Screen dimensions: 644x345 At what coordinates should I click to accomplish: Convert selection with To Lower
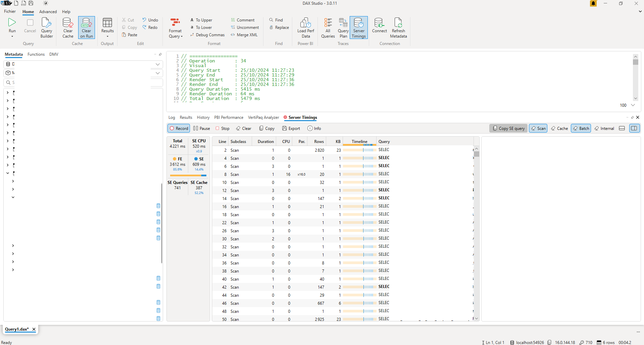pyautogui.click(x=201, y=28)
